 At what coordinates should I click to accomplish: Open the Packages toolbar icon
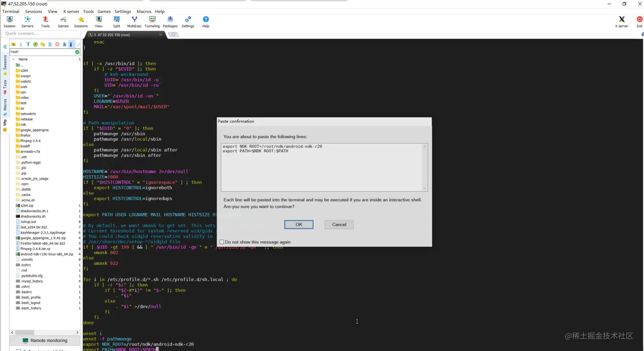click(x=170, y=22)
